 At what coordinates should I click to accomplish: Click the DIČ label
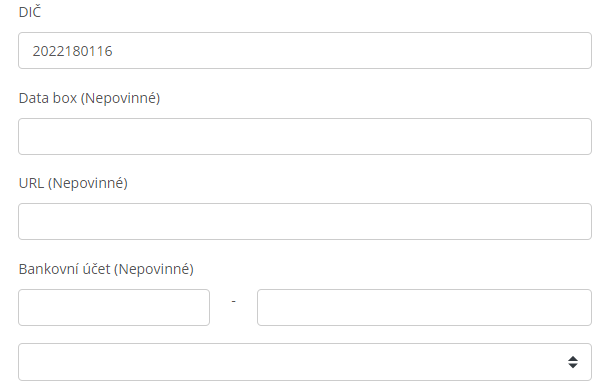[x=30, y=12]
